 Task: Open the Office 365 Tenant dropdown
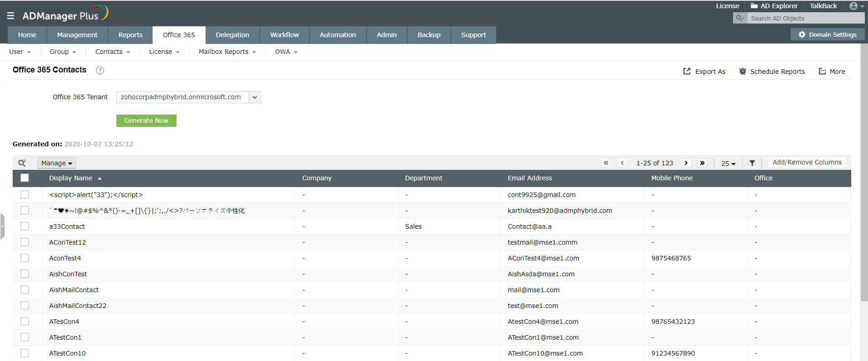(188, 97)
